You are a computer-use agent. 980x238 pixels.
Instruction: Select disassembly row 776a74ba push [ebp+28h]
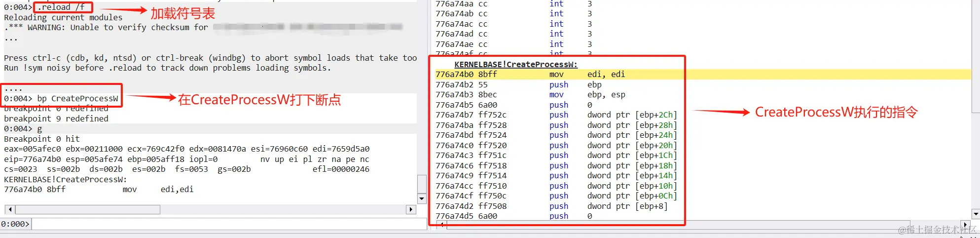(556, 125)
